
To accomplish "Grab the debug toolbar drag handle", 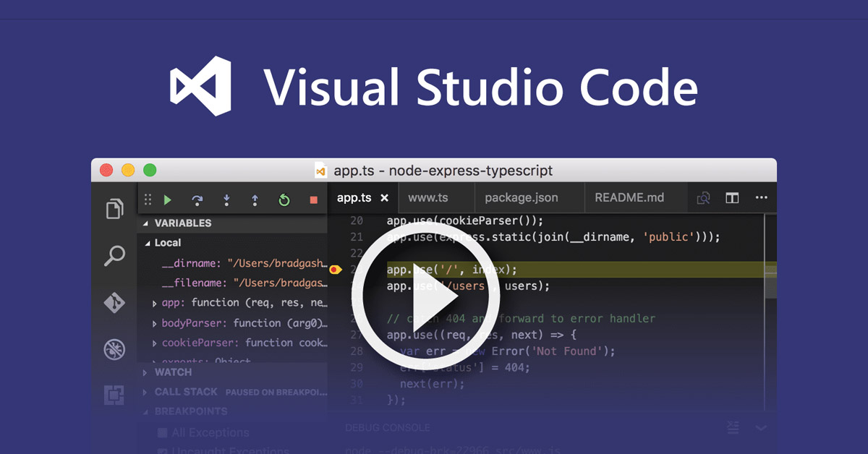I will tap(148, 200).
